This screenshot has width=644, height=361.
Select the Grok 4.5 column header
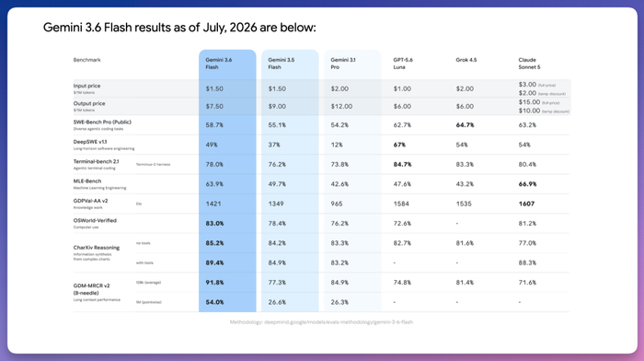[x=466, y=60]
